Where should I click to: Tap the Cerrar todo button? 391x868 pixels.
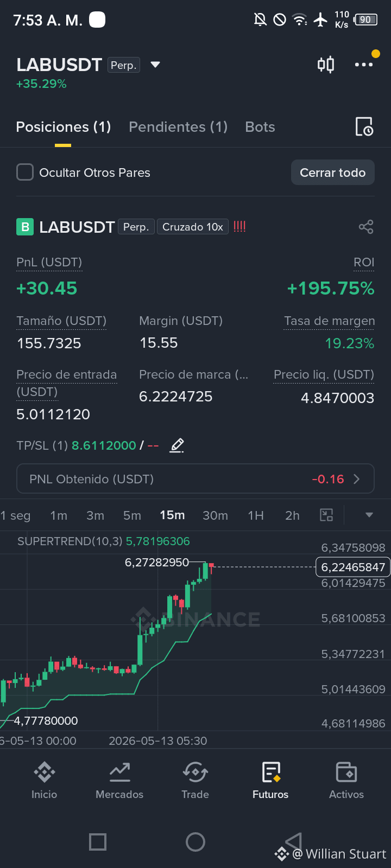pyautogui.click(x=333, y=173)
